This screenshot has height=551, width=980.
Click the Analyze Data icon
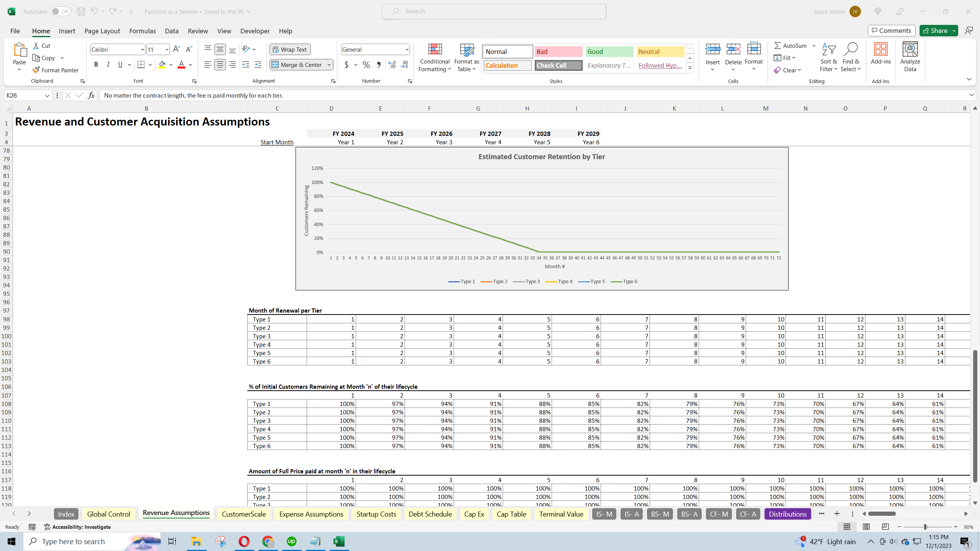click(x=910, y=50)
